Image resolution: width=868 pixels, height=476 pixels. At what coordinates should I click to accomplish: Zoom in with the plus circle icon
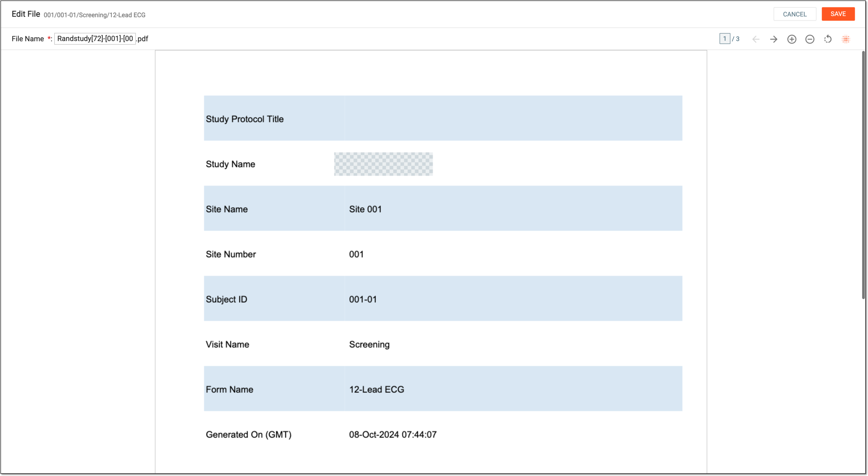[792, 39]
